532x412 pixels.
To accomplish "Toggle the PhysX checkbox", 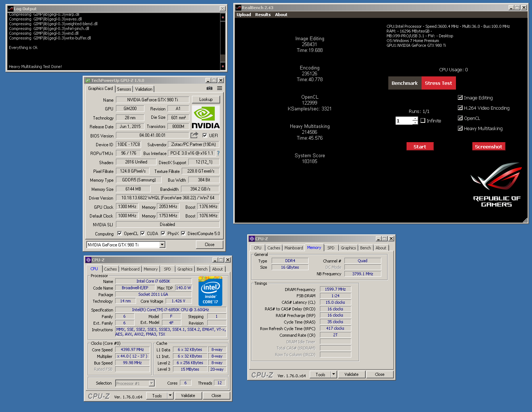I will (163, 233).
